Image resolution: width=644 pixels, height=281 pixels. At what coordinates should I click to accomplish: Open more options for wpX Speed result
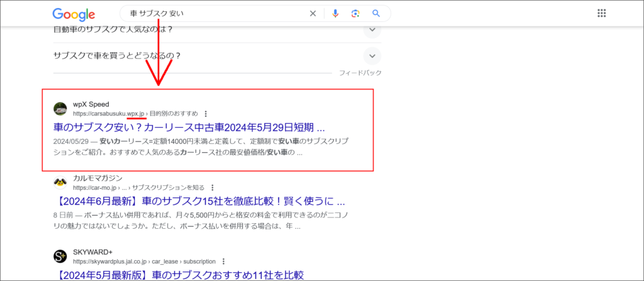click(x=206, y=113)
